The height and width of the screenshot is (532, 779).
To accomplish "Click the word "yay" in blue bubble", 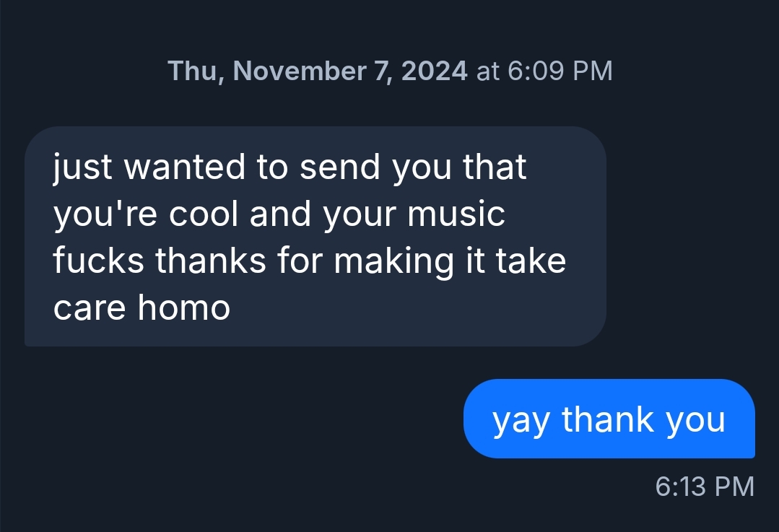I will point(521,420).
